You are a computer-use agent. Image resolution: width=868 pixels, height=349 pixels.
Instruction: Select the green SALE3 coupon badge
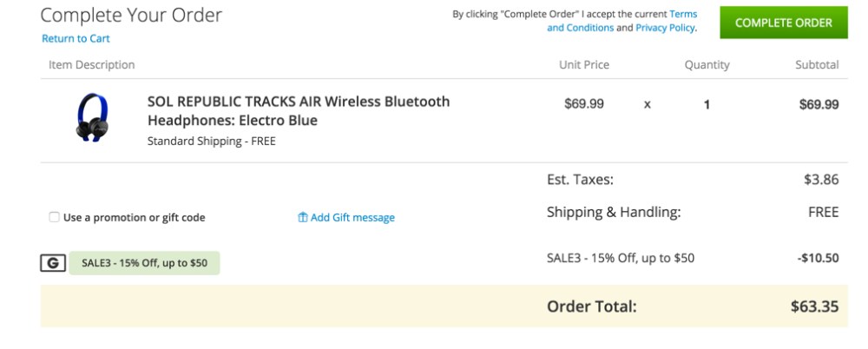pos(145,263)
